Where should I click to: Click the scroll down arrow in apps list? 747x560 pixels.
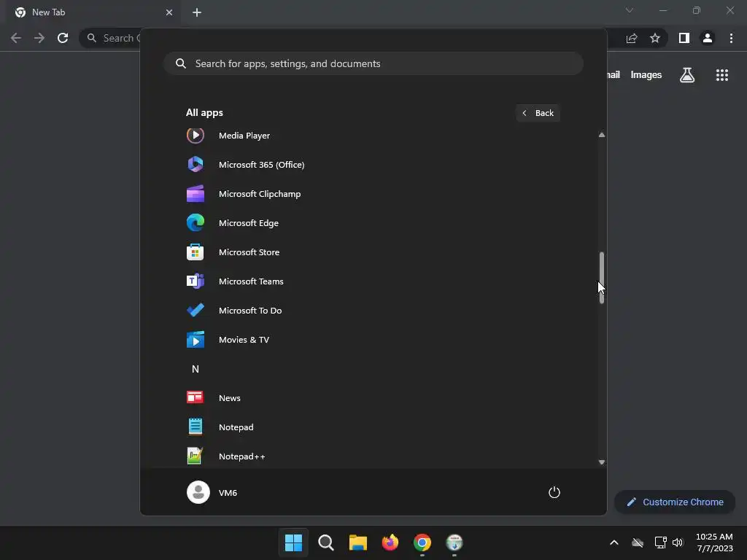[602, 462]
